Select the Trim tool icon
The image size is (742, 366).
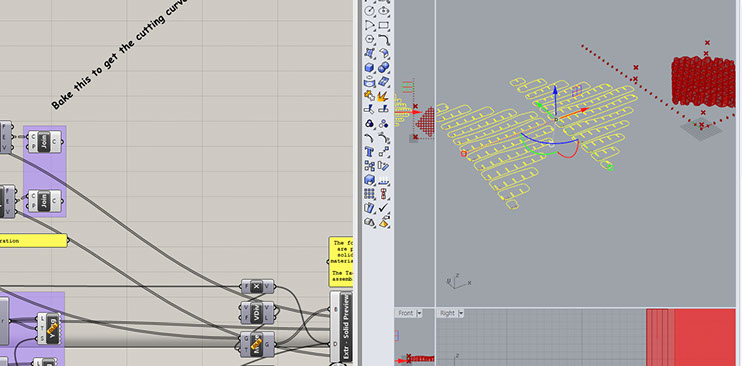(x=370, y=109)
